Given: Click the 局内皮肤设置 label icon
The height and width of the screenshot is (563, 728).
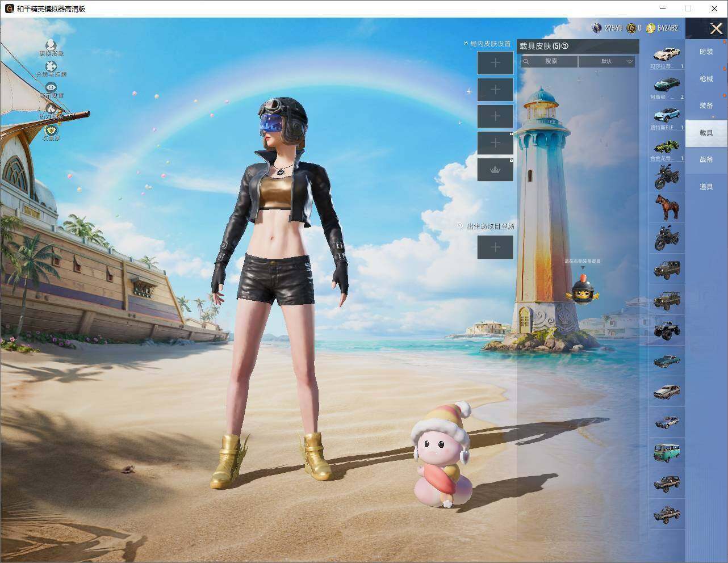Looking at the screenshot, I should [x=466, y=43].
